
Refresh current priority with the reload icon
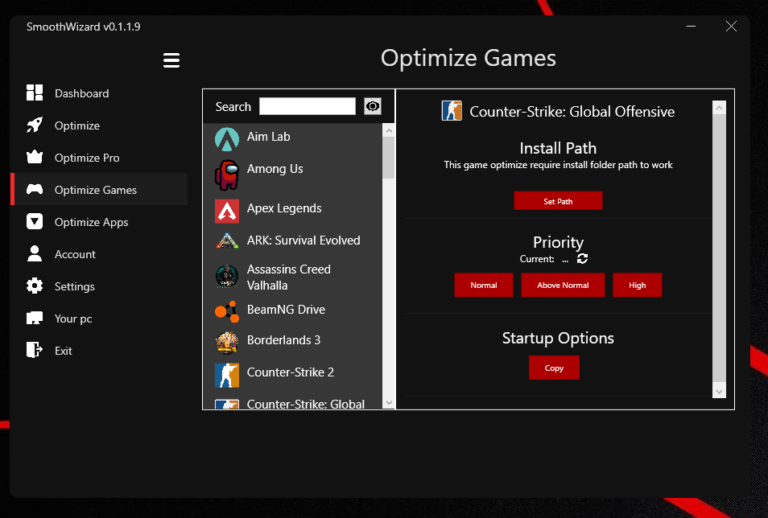tap(583, 259)
